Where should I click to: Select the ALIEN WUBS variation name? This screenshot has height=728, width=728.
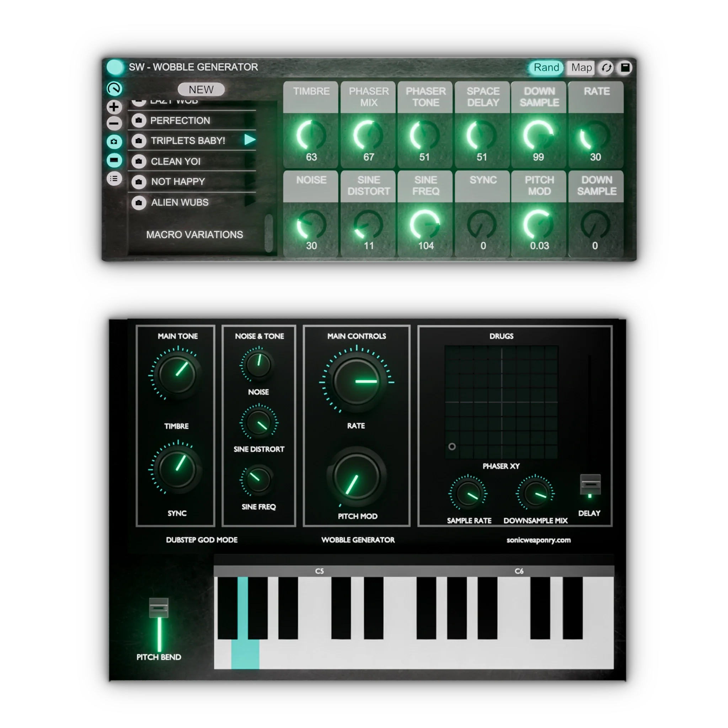[180, 202]
